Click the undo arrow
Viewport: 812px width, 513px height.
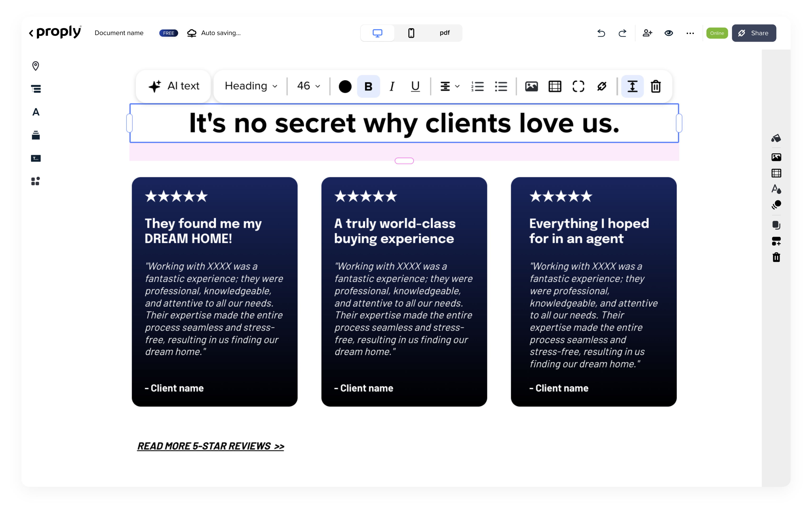601,33
